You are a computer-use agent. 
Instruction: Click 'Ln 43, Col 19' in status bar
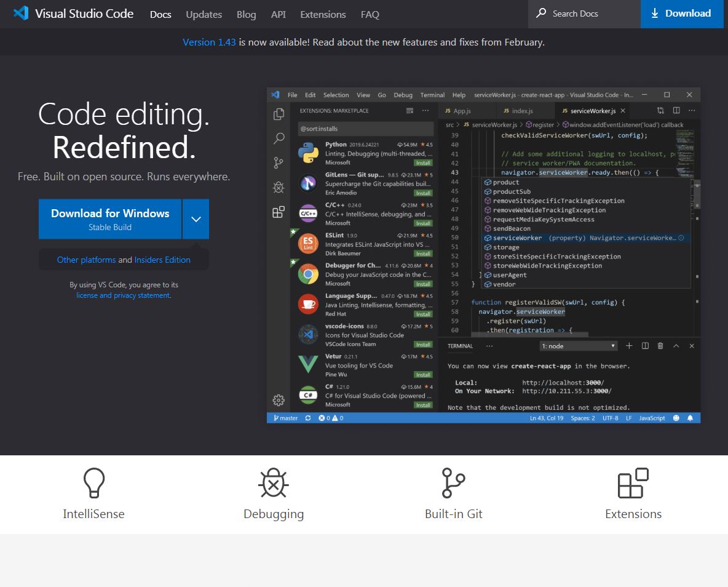(547, 418)
